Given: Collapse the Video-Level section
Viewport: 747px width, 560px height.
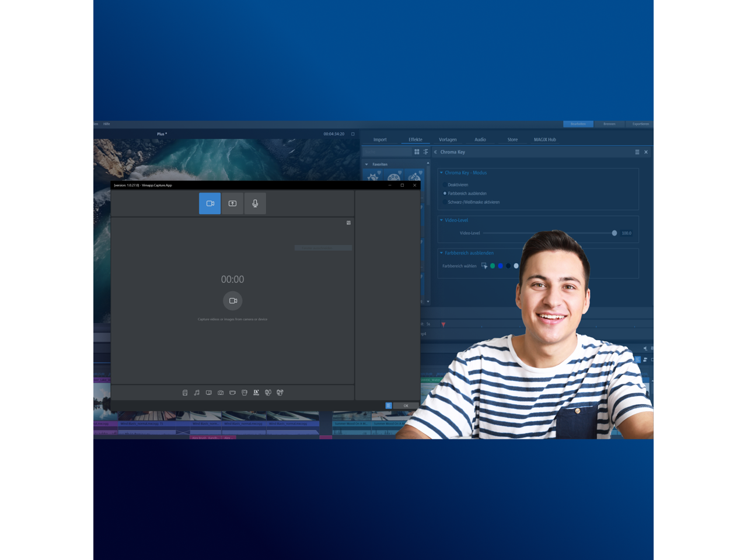Looking at the screenshot, I should pos(441,220).
